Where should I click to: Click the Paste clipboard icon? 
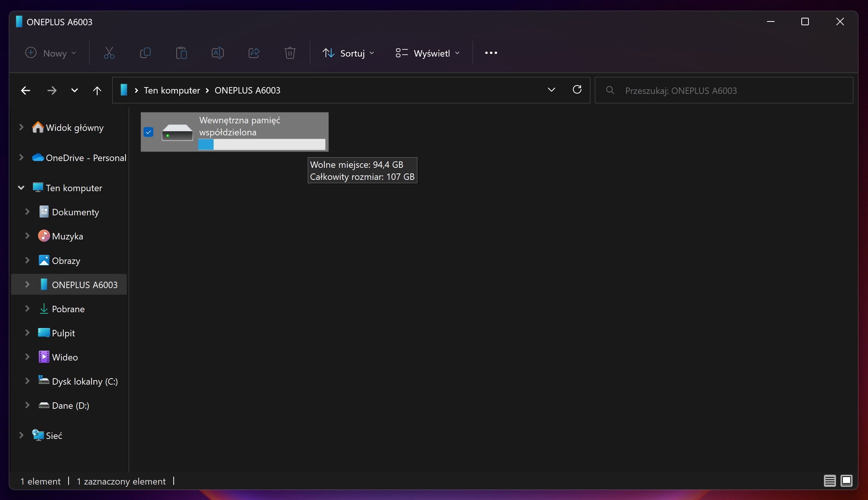(x=181, y=53)
